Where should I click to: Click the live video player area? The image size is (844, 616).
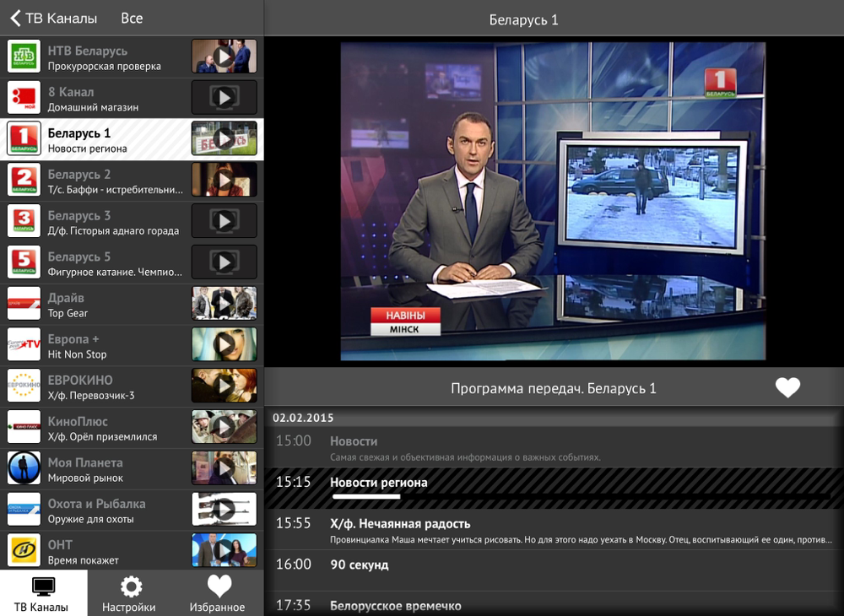553,201
